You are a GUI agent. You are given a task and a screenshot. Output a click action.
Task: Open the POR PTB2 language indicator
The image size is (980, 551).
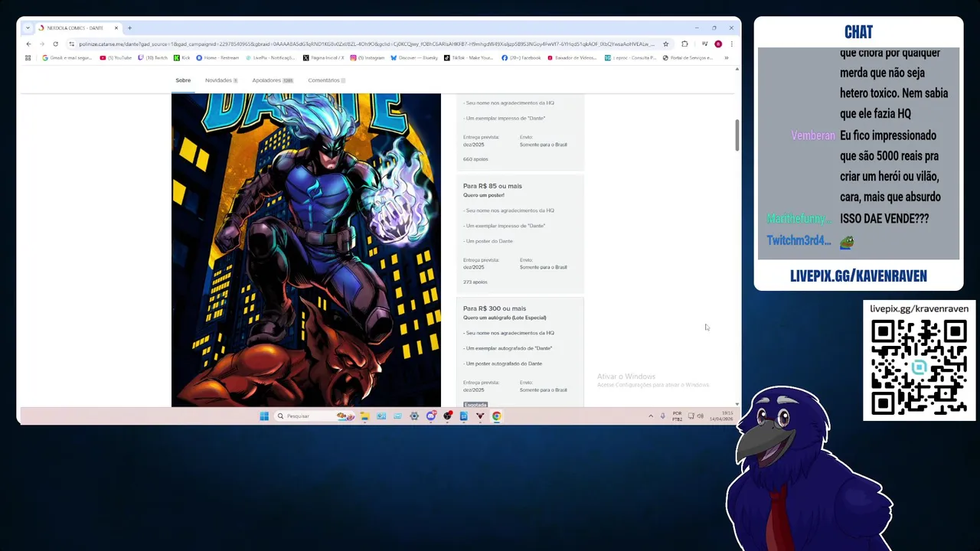point(677,416)
